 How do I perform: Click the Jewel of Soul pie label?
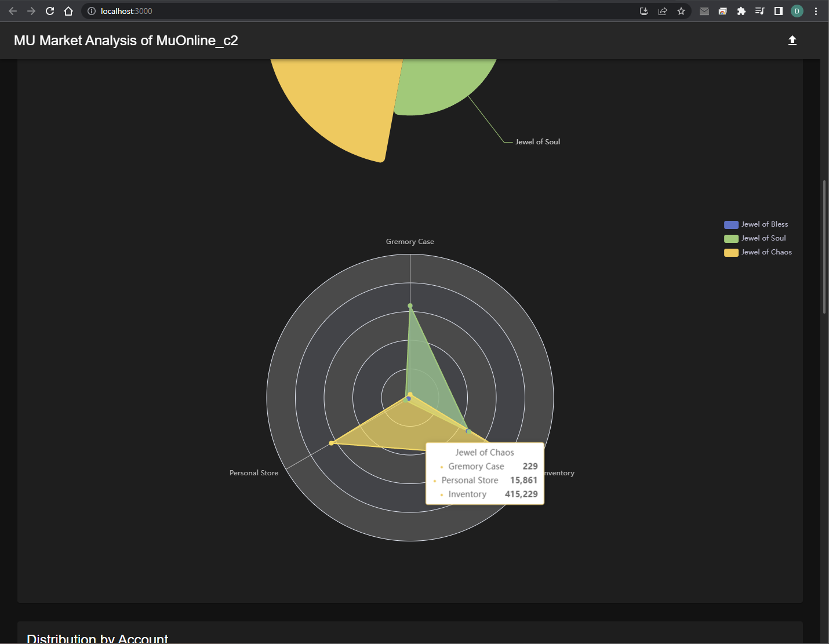point(537,141)
